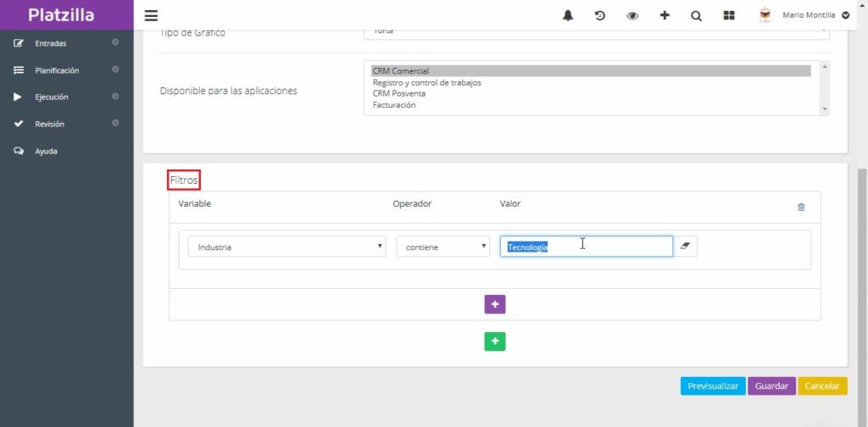
Task: Click the eye view icon in header
Action: click(x=632, y=15)
